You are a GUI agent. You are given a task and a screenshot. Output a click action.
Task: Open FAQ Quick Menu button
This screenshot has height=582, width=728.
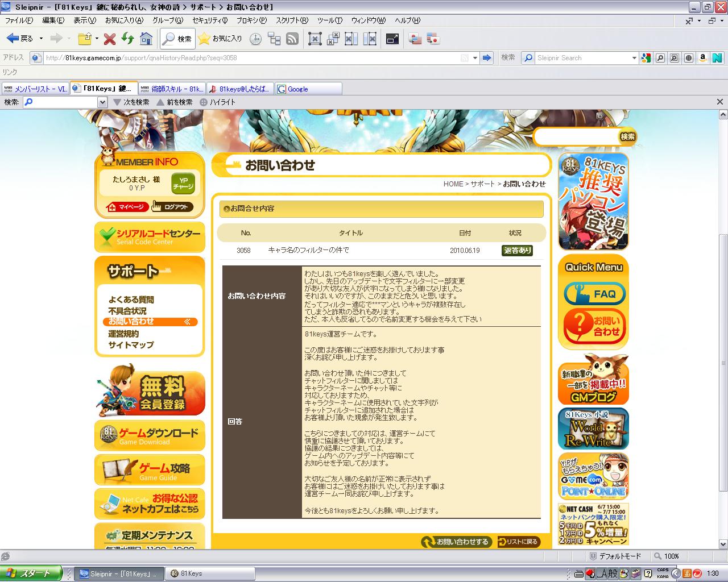point(594,293)
